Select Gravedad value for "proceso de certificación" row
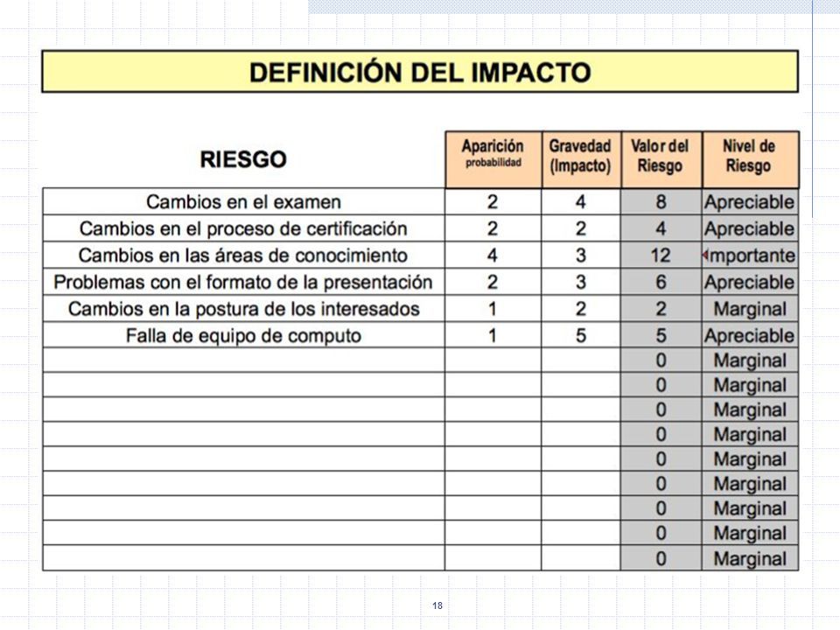Viewport: 840px width, 630px height. click(581, 228)
